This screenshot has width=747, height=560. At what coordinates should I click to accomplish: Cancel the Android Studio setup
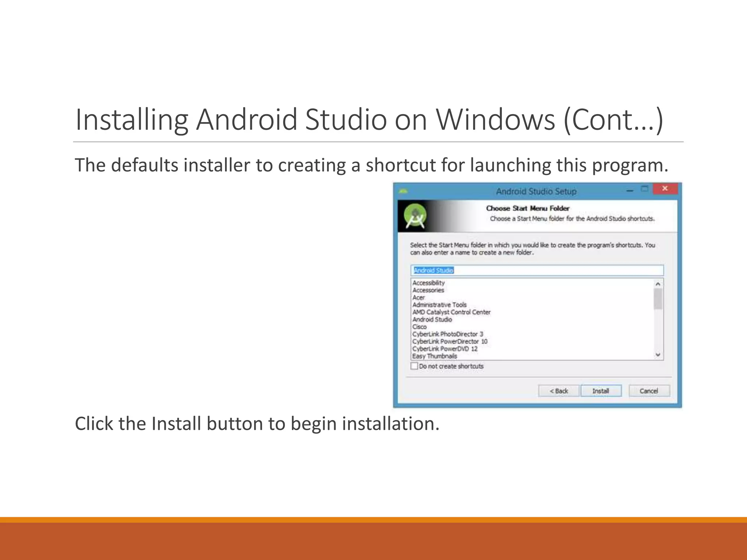(x=649, y=391)
